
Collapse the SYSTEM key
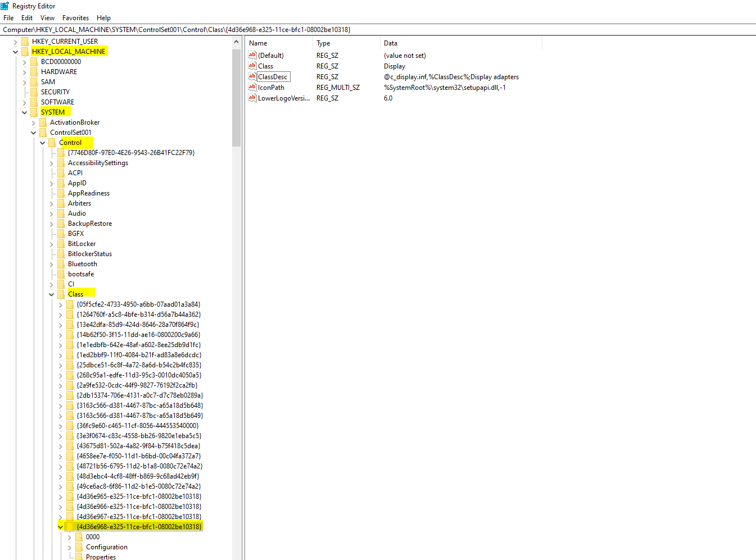24,112
